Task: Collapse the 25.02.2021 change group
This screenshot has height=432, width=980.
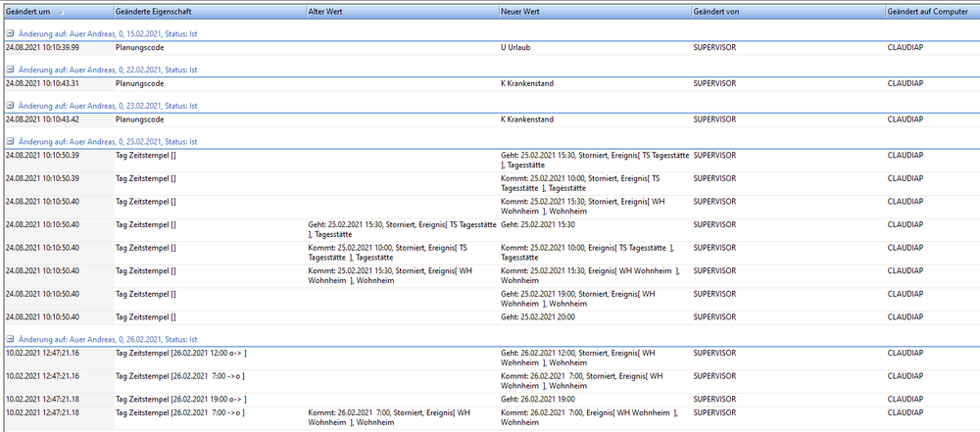Action: point(10,142)
